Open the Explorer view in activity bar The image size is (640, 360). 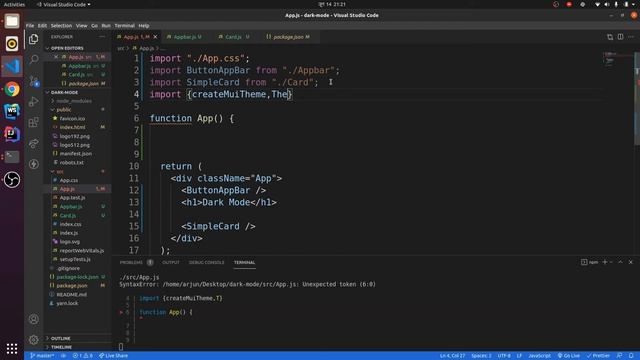[34, 39]
